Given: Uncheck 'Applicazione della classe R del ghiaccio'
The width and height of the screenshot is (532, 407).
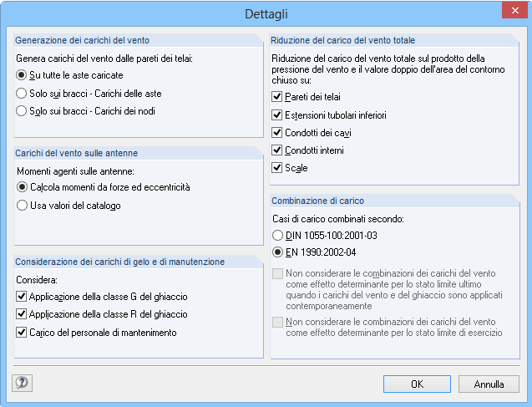Looking at the screenshot, I should click(22, 314).
